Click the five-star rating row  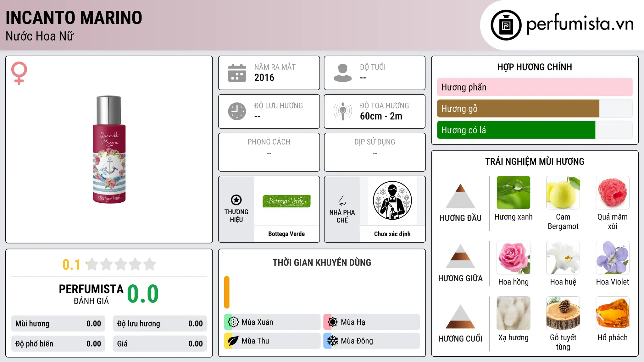tap(121, 264)
